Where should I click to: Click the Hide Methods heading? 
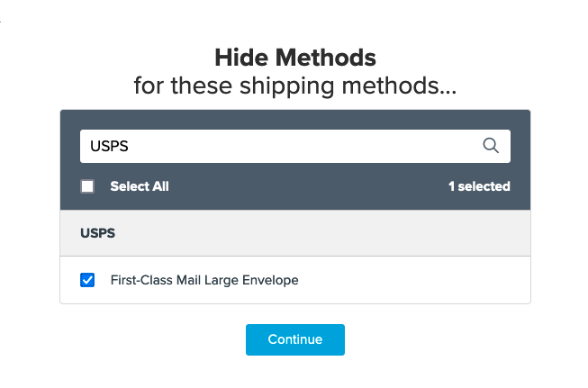(294, 59)
